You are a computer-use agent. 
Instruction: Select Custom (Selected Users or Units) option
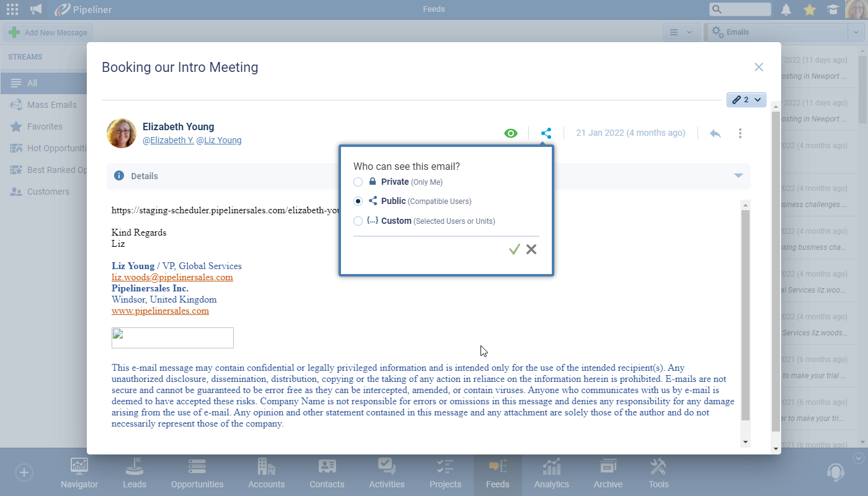(358, 221)
